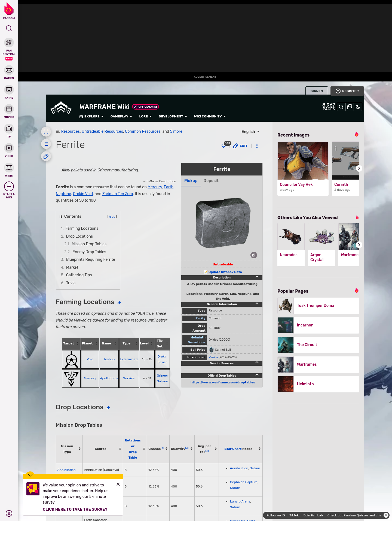Open the Neurodes thumbnail card
The height and width of the screenshot is (545, 392).
click(x=291, y=244)
